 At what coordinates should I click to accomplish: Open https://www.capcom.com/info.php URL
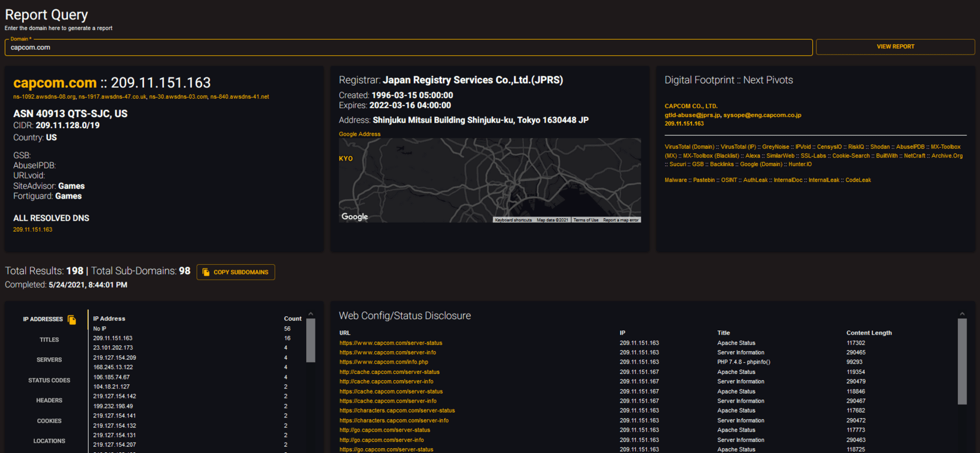point(384,362)
